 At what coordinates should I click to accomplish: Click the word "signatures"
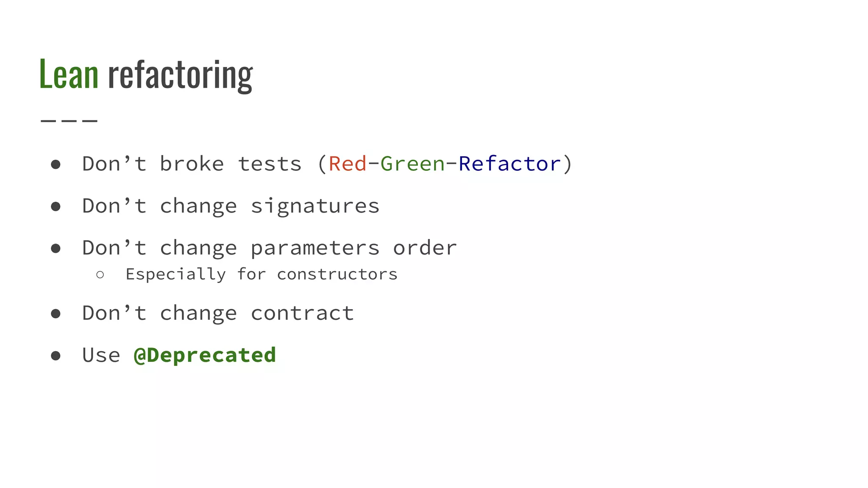315,206
